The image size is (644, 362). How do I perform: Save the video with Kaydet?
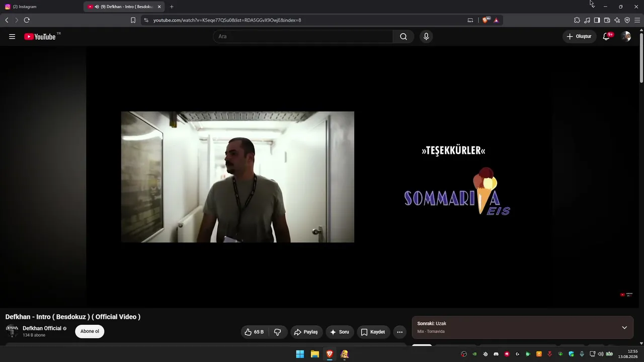(373, 332)
